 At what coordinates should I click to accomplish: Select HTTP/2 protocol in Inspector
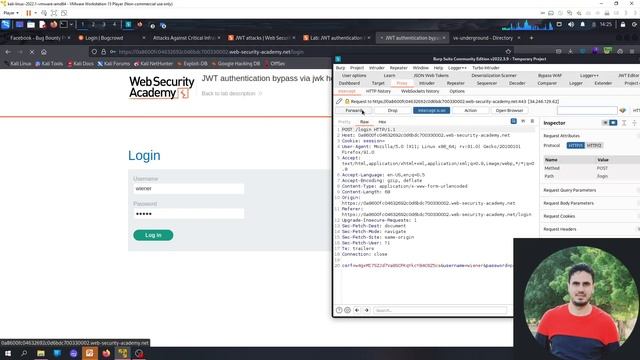click(594, 145)
